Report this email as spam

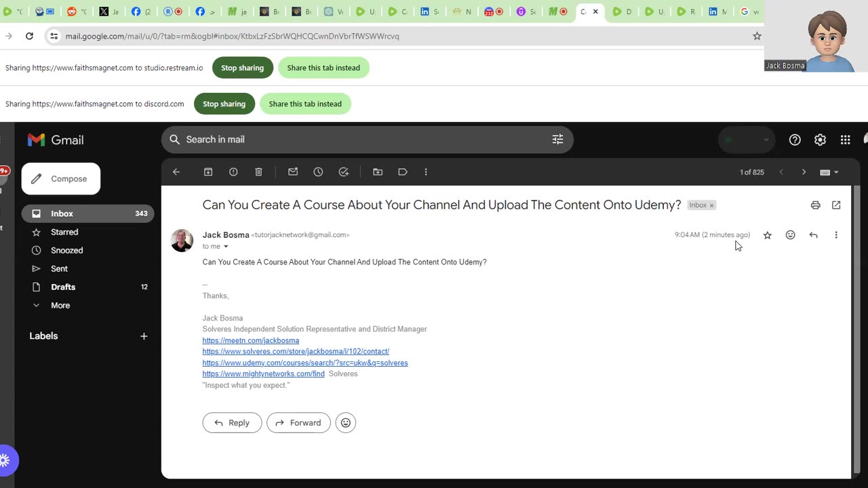(233, 172)
